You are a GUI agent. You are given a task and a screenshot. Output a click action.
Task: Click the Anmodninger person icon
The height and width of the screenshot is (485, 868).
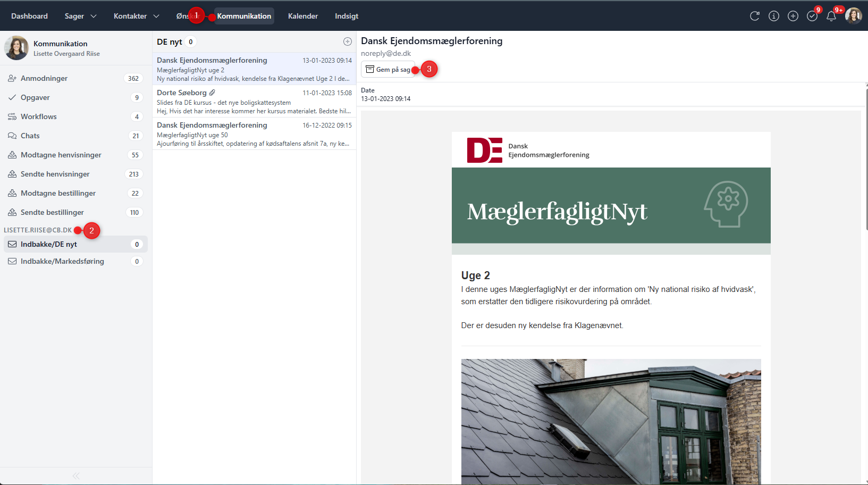point(12,78)
